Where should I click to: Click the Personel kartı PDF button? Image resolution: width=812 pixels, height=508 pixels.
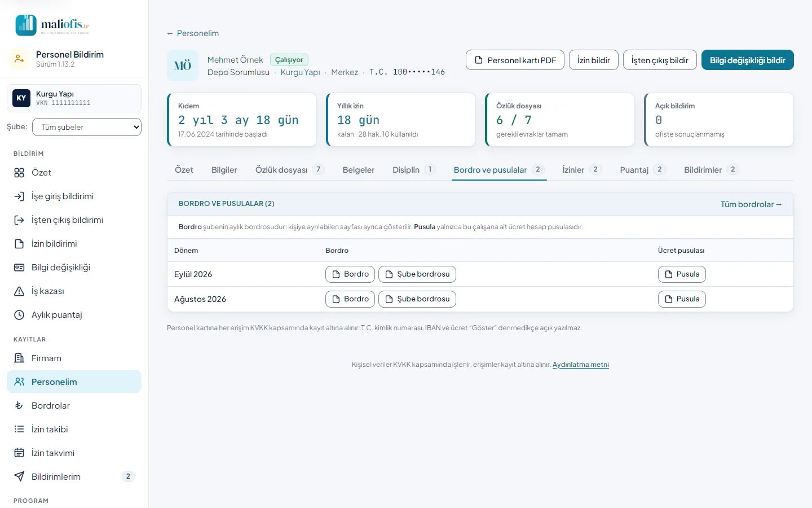coord(515,60)
